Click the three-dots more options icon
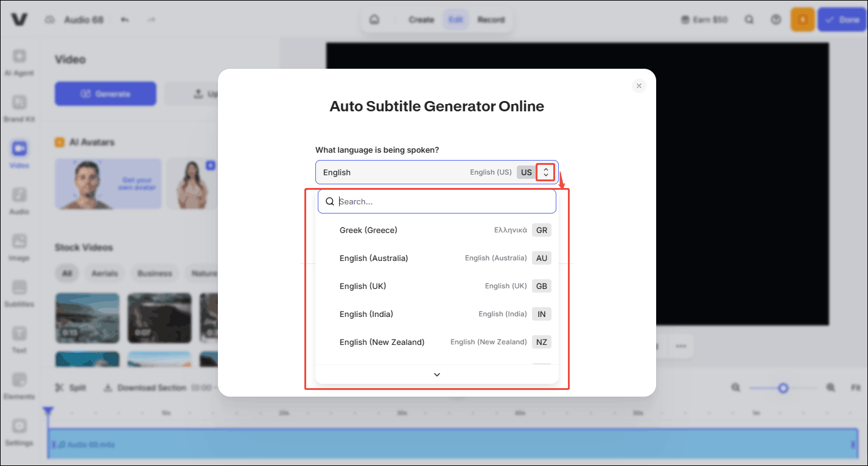This screenshot has width=868, height=466. coord(681,346)
